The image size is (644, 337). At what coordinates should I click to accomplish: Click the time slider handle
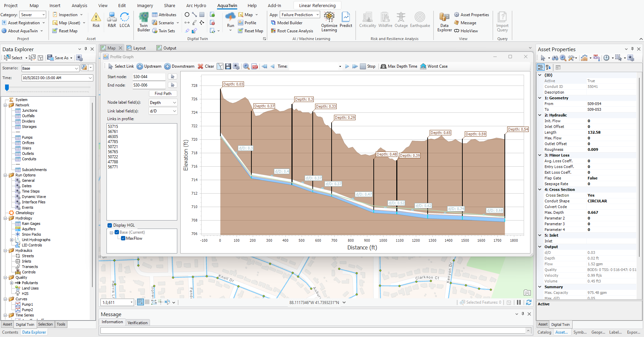pyautogui.click(x=7, y=88)
